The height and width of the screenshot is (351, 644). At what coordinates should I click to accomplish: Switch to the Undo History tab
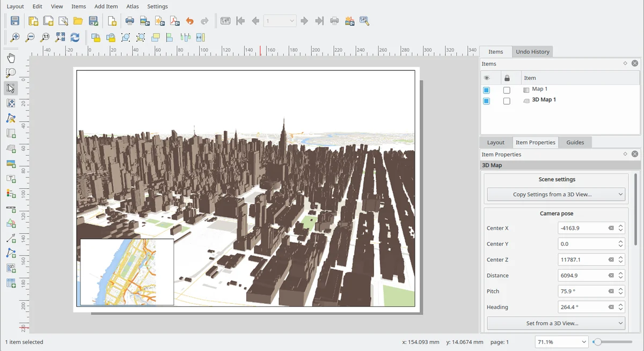point(532,52)
